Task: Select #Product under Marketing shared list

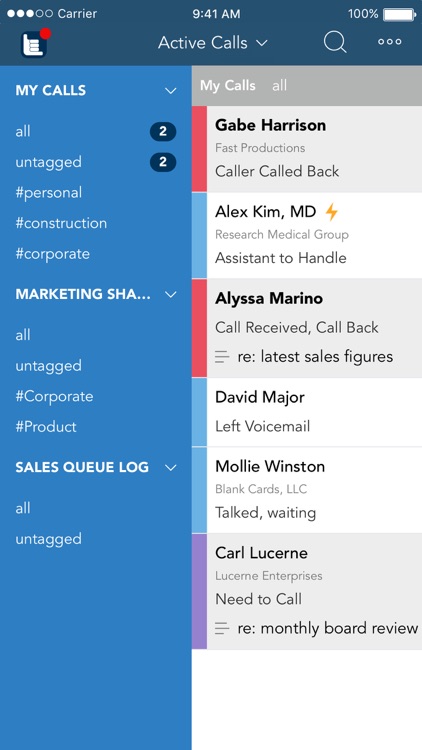Action: [46, 427]
